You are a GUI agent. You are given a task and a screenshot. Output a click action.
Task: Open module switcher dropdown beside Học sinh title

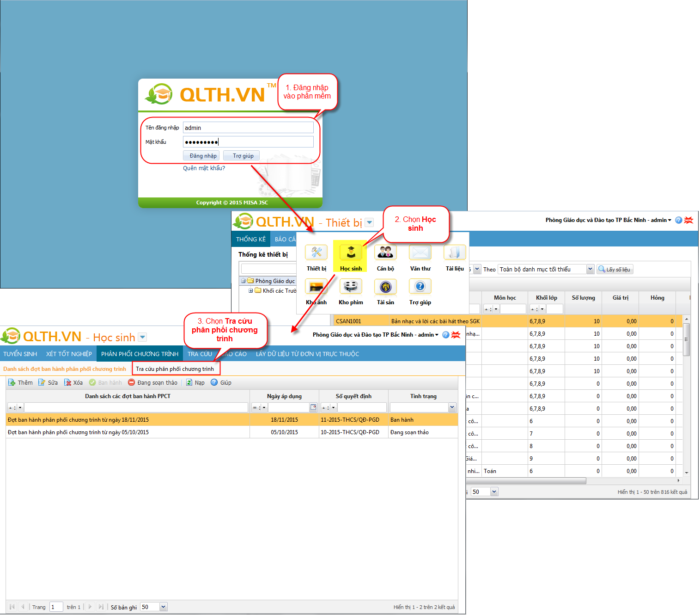point(142,337)
